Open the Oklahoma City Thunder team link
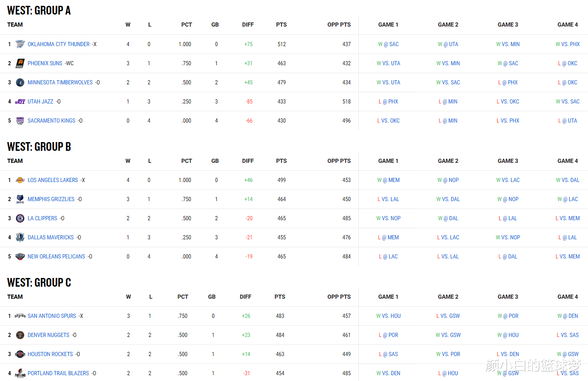Viewport: 588px width, 381px height. point(59,44)
